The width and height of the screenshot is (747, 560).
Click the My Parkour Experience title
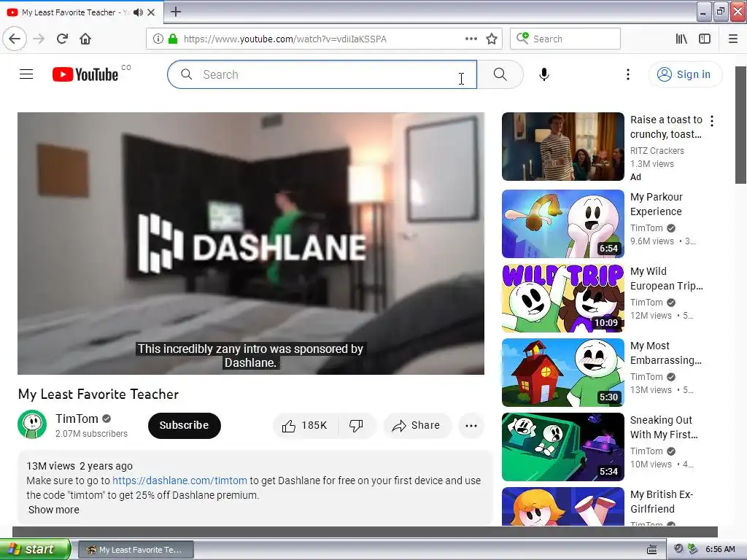coord(657,204)
